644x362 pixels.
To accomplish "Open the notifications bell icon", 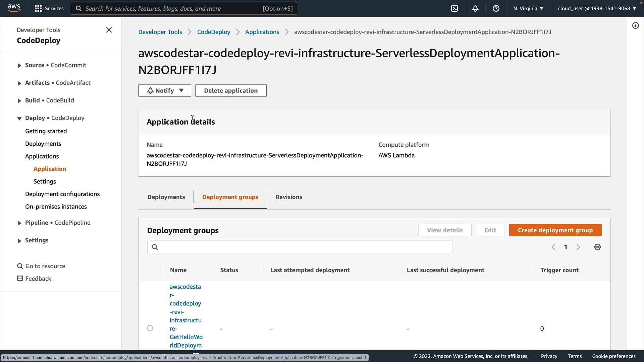I will [475, 8].
